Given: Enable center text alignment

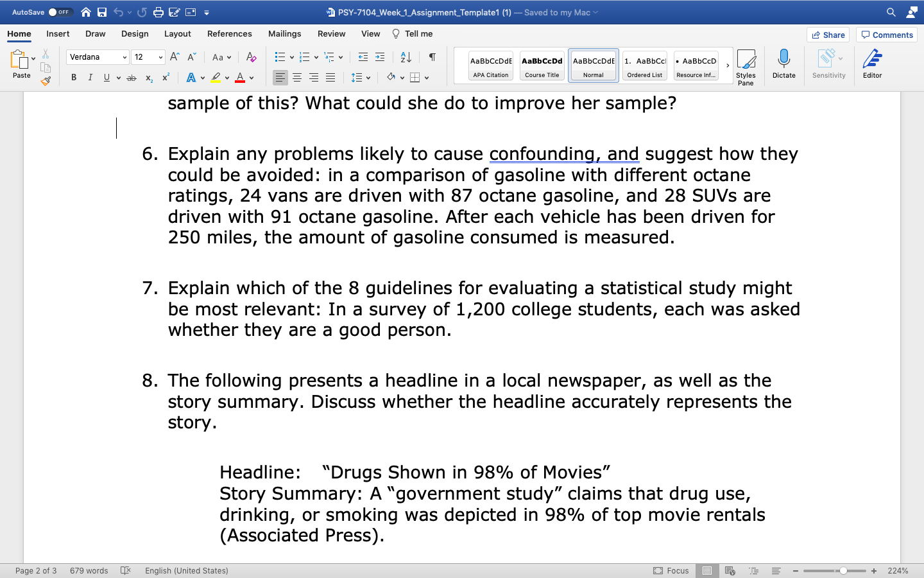Looking at the screenshot, I should coord(297,78).
